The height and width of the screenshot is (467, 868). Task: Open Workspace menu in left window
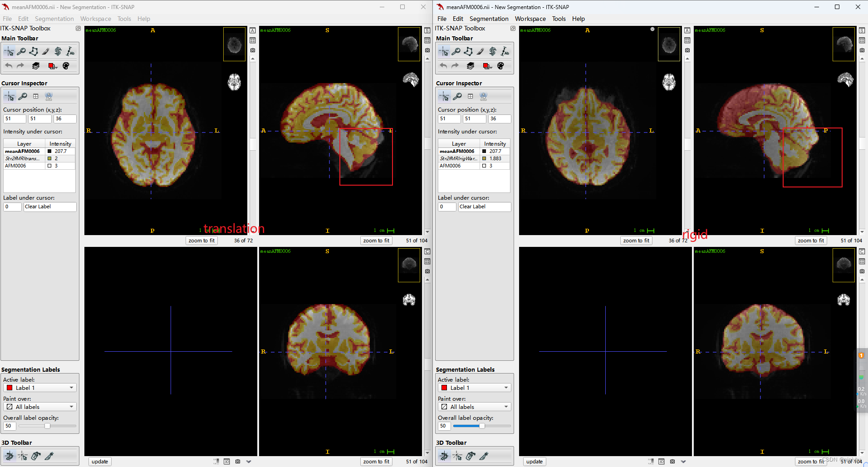coord(96,19)
